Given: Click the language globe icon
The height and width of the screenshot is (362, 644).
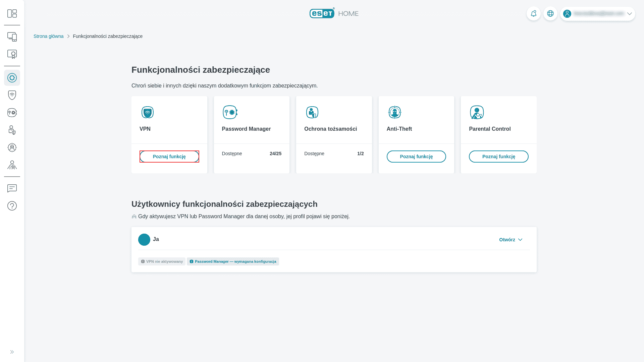Looking at the screenshot, I should click(x=550, y=14).
